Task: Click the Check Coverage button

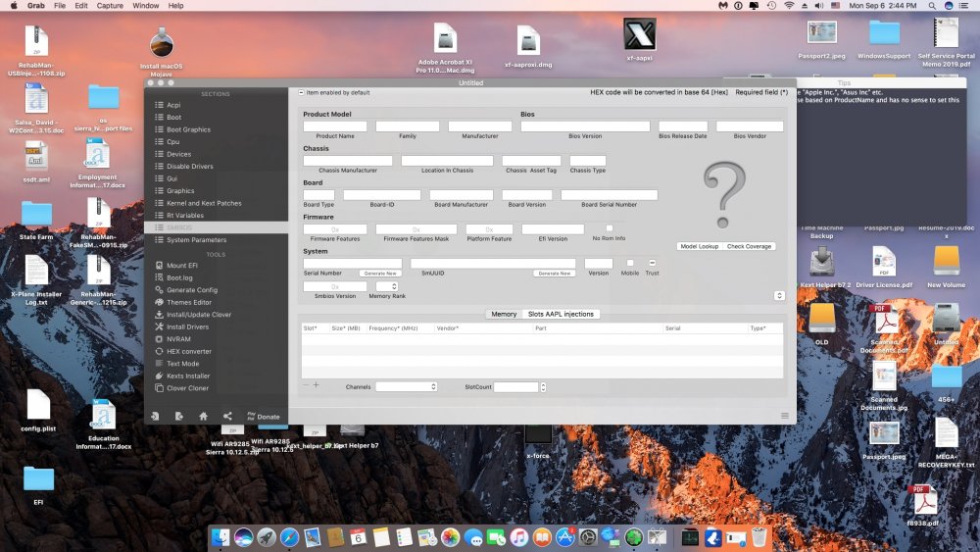Action: click(749, 246)
